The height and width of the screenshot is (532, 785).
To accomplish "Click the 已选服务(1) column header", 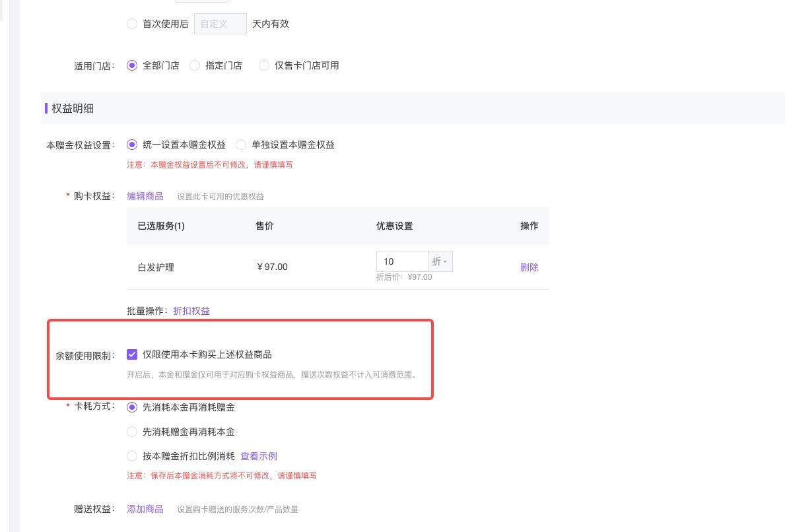I will (x=161, y=226).
